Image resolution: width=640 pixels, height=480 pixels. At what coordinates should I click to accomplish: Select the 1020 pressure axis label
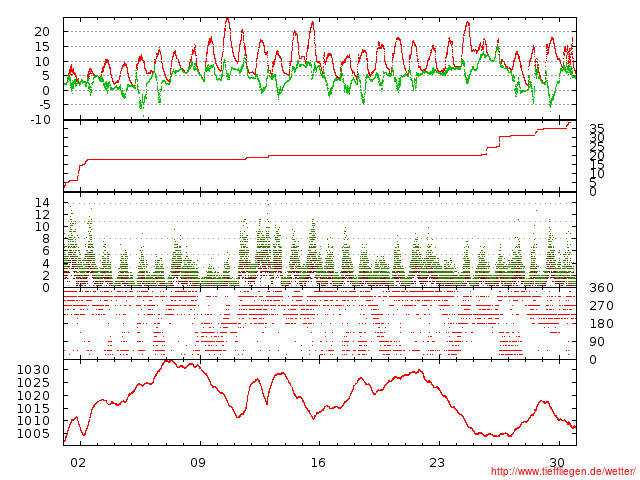[x=33, y=396]
